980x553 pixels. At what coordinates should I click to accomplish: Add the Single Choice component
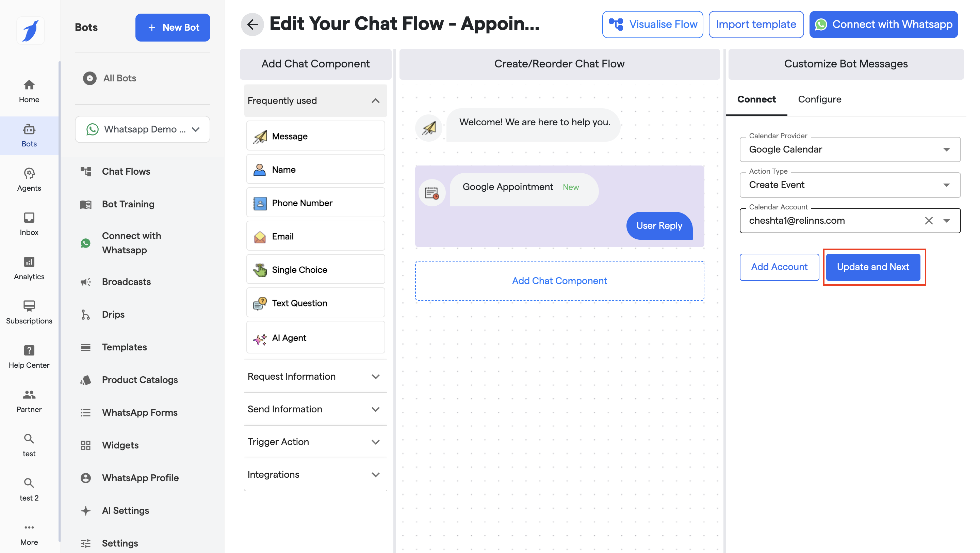point(315,269)
